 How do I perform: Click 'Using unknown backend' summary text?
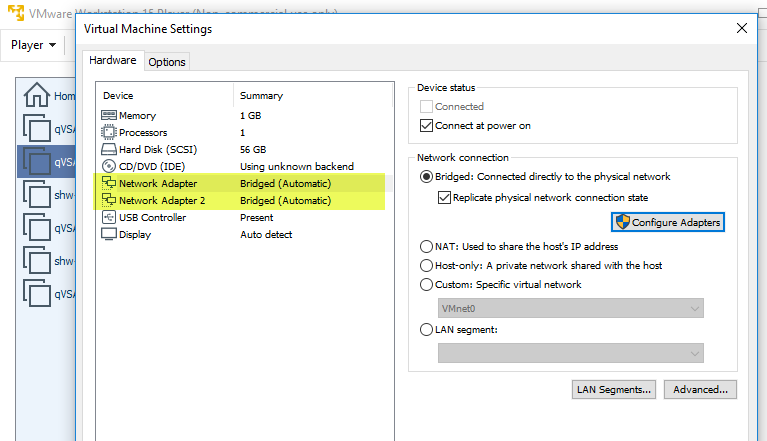pyautogui.click(x=297, y=167)
